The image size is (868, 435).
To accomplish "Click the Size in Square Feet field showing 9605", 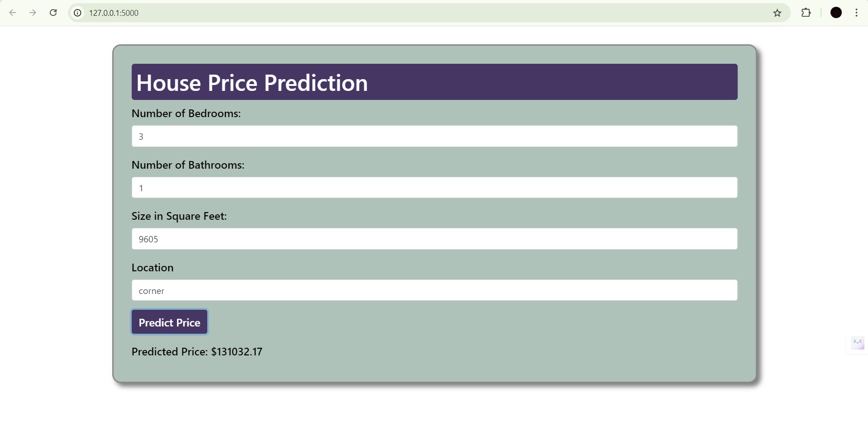I will 434,238.
